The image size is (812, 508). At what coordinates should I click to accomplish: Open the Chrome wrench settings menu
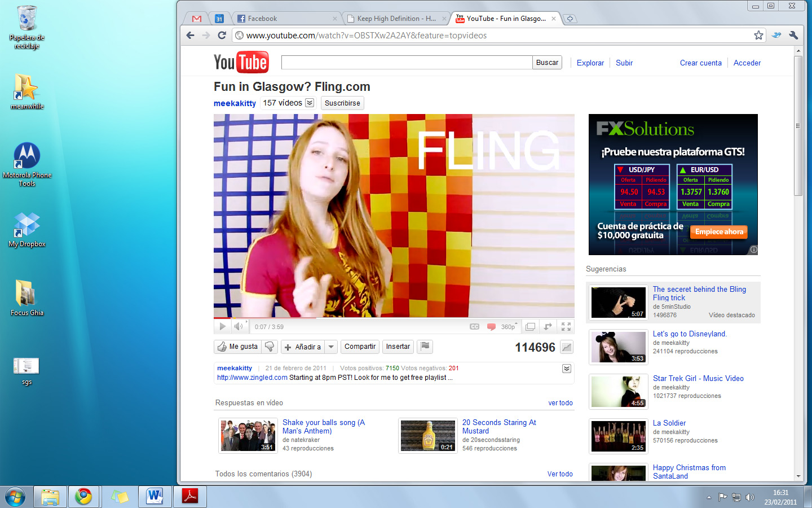click(793, 35)
